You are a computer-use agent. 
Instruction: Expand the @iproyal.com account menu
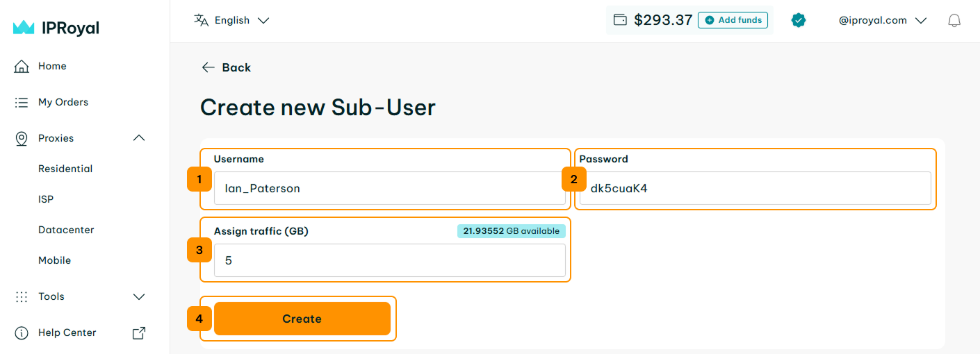[883, 20]
